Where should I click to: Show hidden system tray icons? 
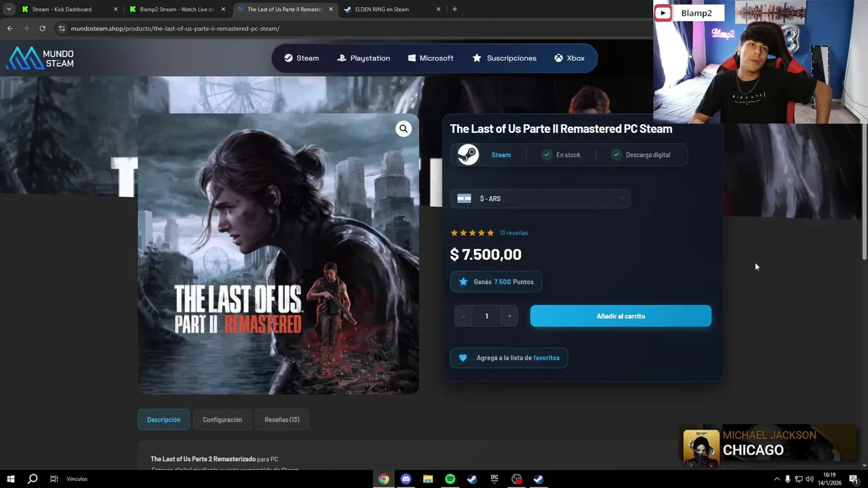click(776, 479)
